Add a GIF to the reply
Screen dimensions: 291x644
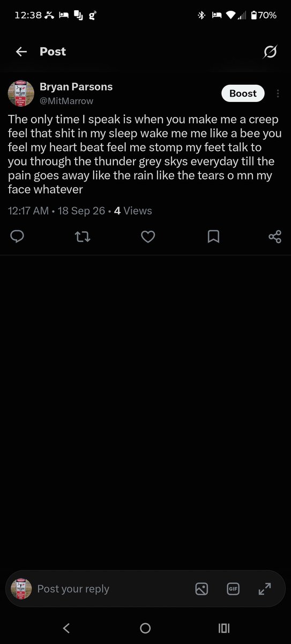[x=233, y=589]
